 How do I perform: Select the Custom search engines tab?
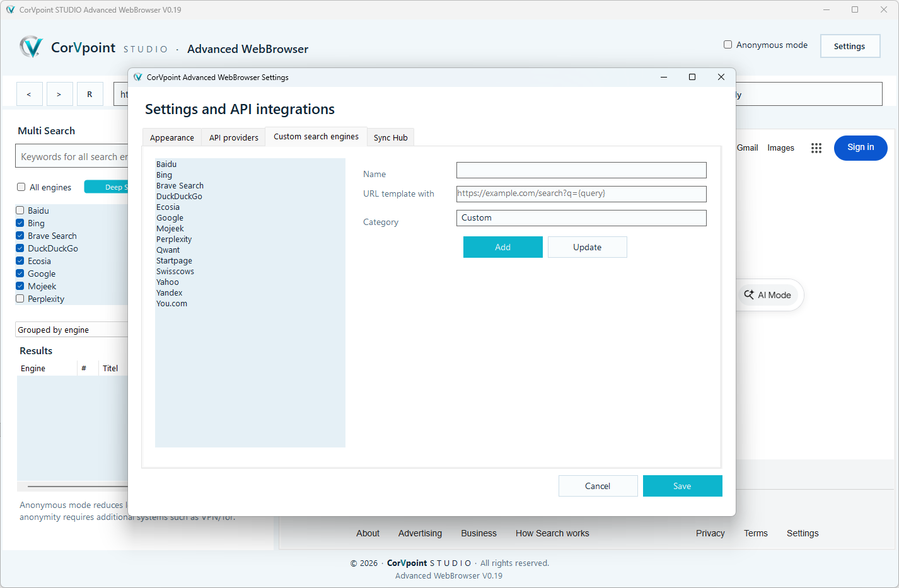(x=316, y=136)
